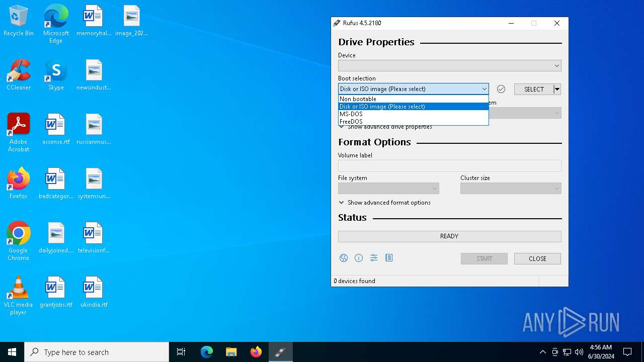Select the grantjobs.rtf document icon
Image resolution: width=644 pixels, height=362 pixels.
coord(56,292)
